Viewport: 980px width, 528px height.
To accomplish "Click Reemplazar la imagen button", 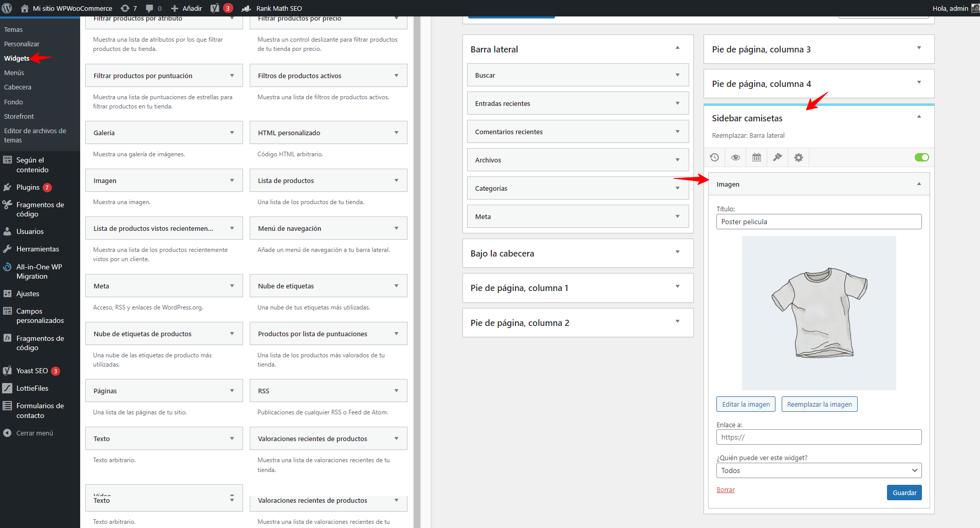I will tap(819, 404).
